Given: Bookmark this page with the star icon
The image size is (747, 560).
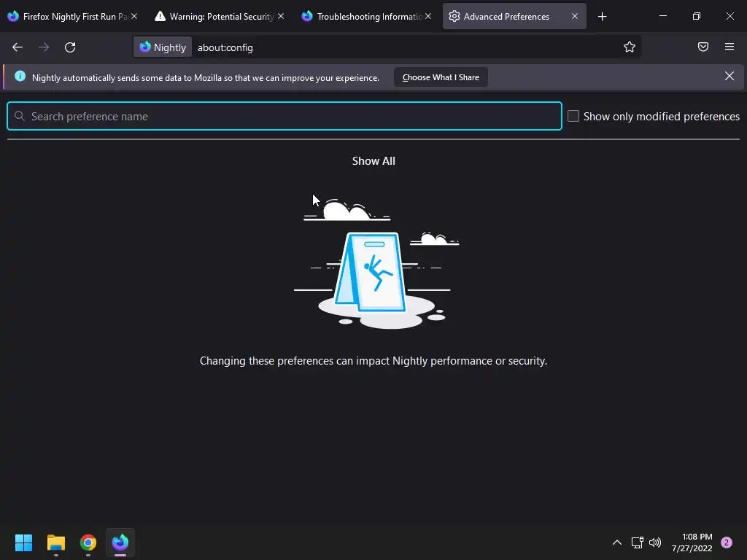Looking at the screenshot, I should (x=630, y=47).
